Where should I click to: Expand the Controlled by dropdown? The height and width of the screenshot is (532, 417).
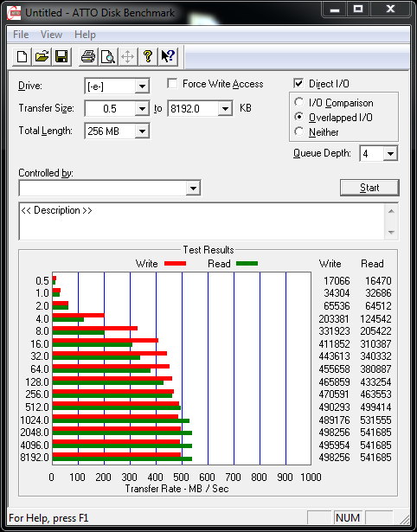[193, 188]
